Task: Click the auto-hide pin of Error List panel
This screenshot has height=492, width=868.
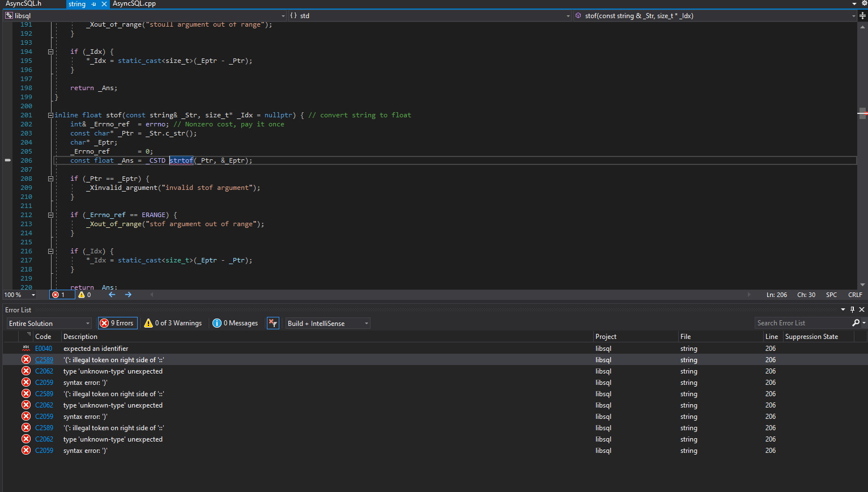Action: 852,309
